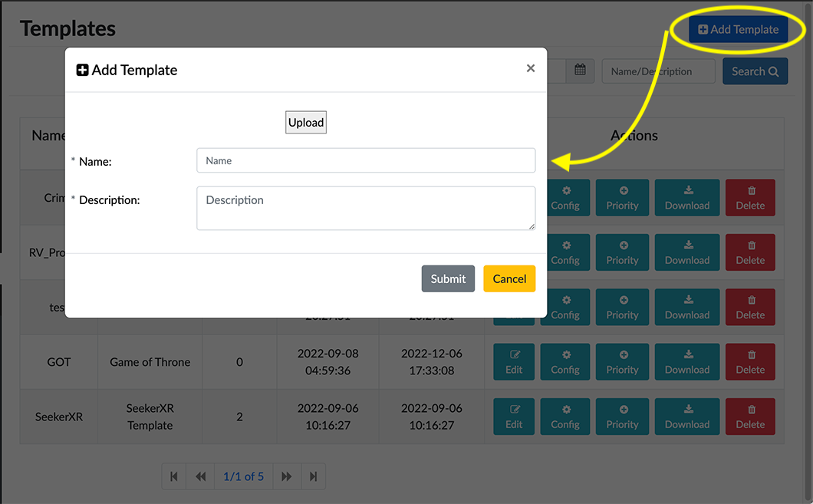Open the calendar date picker icon

coord(580,71)
